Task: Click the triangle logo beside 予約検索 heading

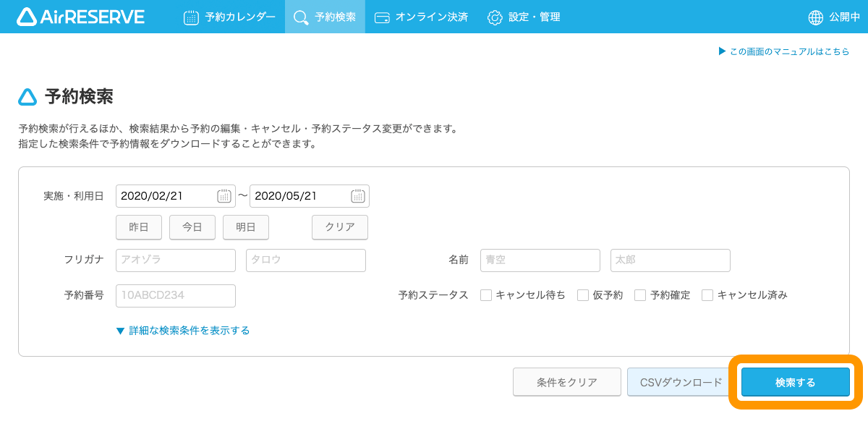Action: [x=27, y=97]
